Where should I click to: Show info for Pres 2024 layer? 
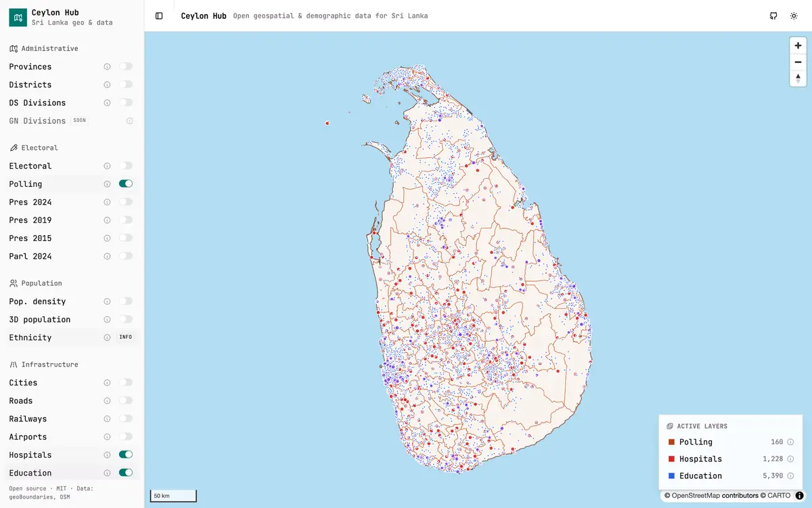click(107, 202)
